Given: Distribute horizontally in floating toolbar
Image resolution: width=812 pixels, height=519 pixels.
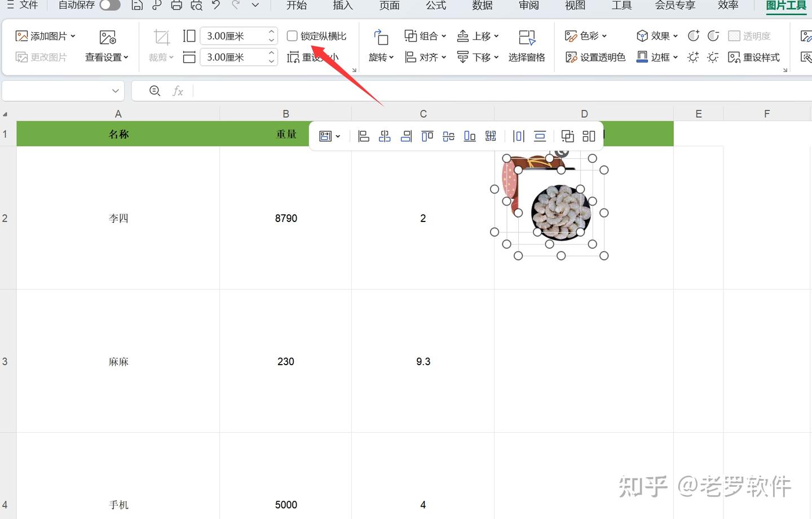Looking at the screenshot, I should click(519, 136).
